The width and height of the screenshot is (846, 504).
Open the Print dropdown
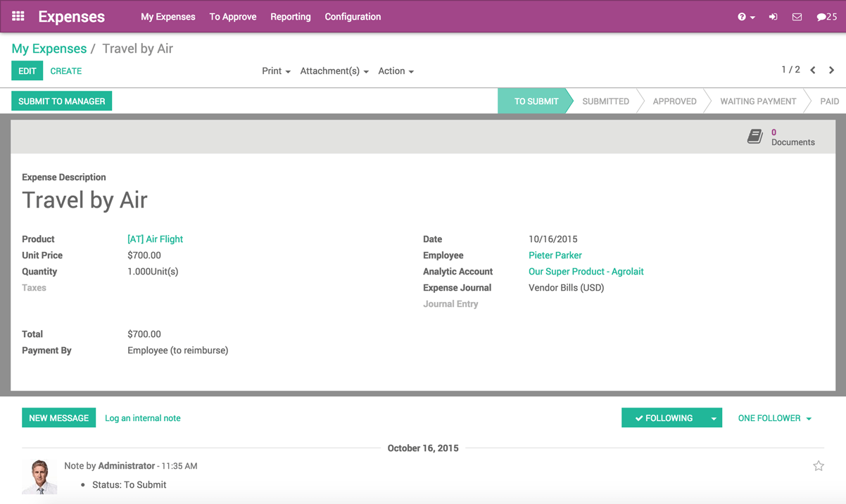[x=275, y=70]
